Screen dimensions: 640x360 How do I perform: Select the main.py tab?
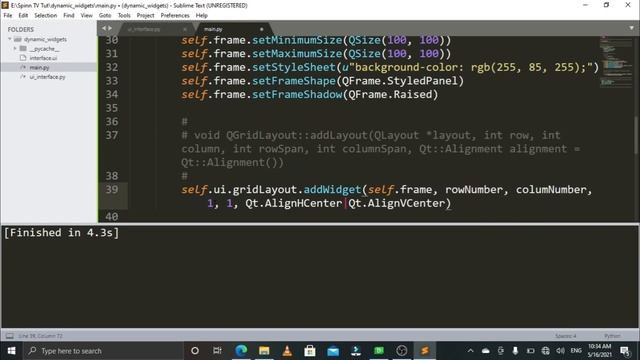[x=213, y=29]
